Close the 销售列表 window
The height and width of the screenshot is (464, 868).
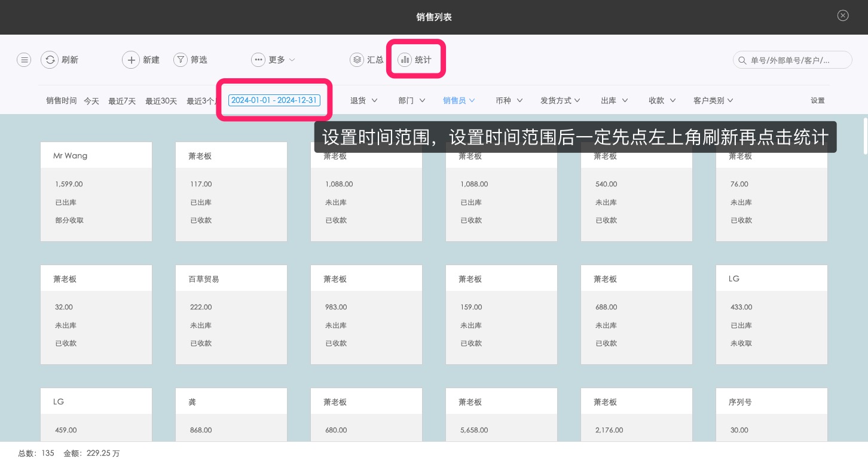click(x=843, y=16)
